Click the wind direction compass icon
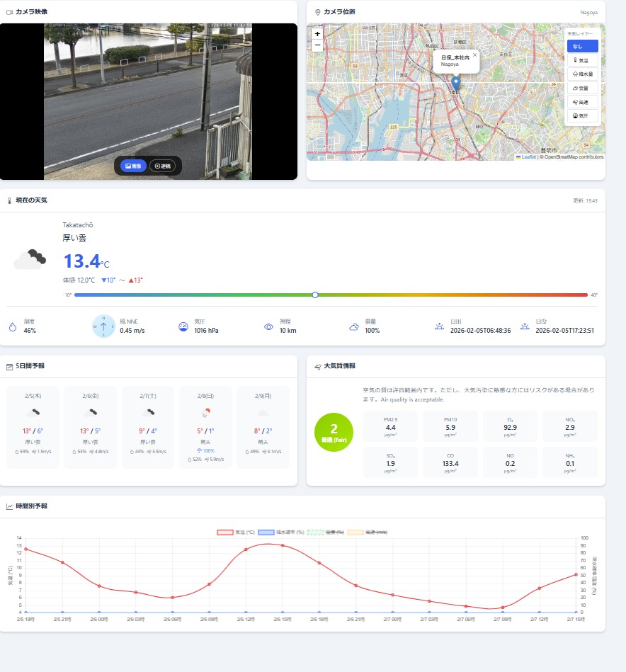626x672 pixels. pos(103,326)
